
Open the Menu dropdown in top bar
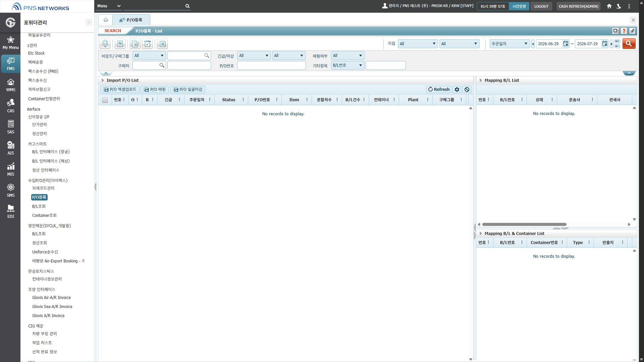(109, 6)
